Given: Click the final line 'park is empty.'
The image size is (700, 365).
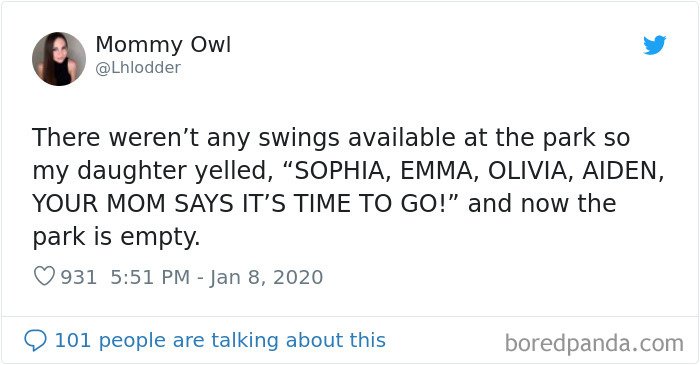Looking at the screenshot, I should pos(116,237).
